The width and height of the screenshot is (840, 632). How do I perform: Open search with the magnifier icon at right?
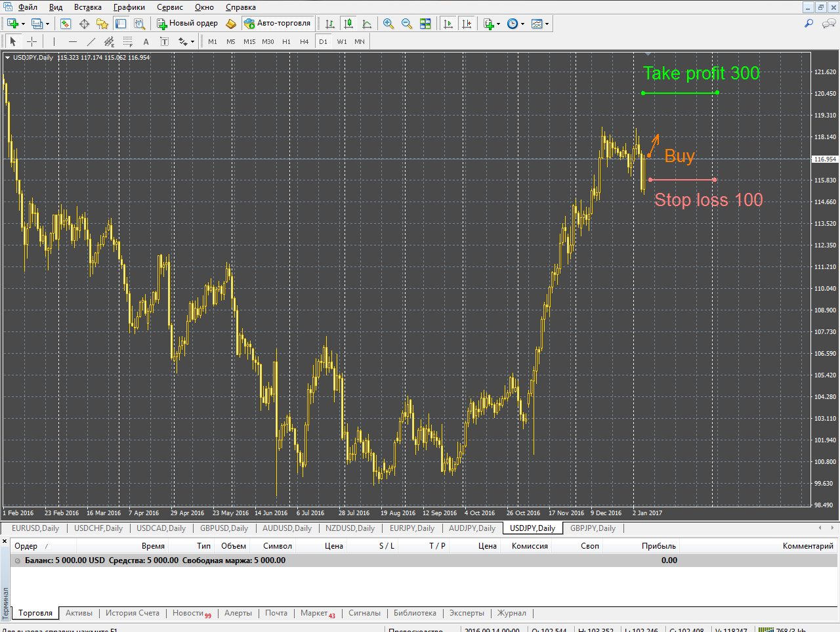[808, 24]
